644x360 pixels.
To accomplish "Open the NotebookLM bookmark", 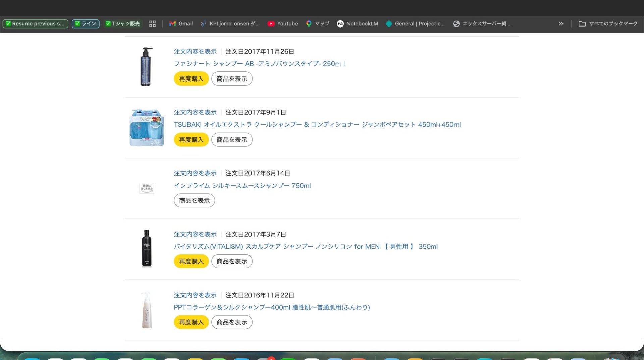I will pos(358,24).
